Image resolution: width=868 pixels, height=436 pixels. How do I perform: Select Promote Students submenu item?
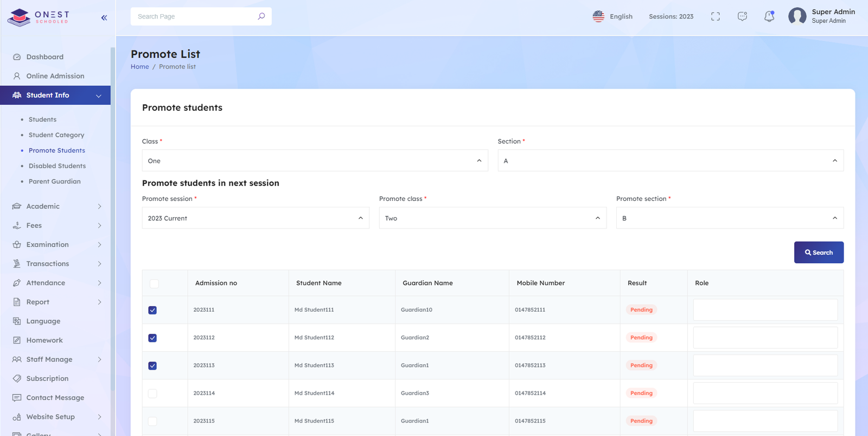pyautogui.click(x=57, y=150)
